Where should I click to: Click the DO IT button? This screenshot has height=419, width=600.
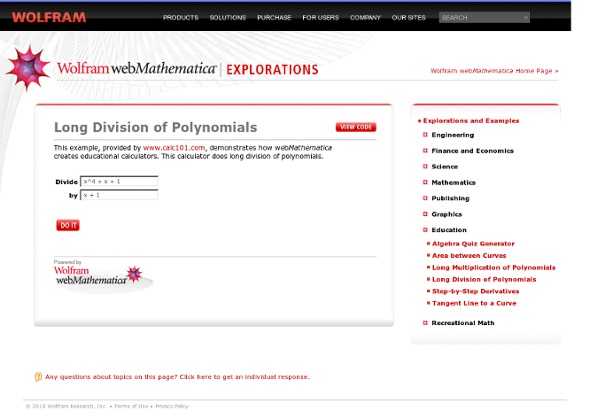[68, 225]
